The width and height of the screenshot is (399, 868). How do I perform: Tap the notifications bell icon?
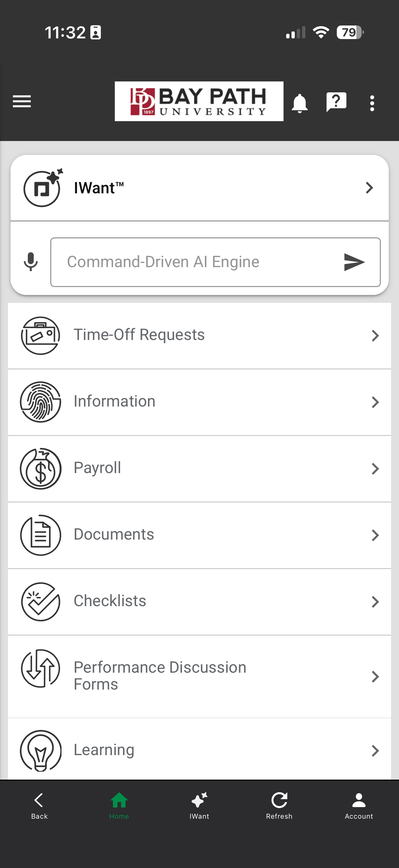[299, 103]
